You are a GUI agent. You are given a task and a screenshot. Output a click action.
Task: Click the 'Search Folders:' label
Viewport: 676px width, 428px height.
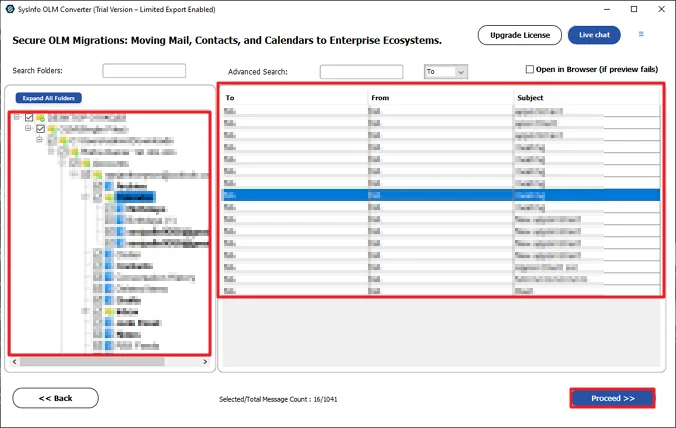(x=38, y=71)
